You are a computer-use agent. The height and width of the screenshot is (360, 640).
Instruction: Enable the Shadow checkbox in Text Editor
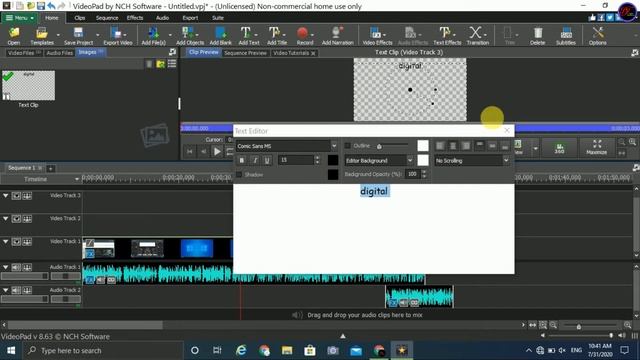239,175
